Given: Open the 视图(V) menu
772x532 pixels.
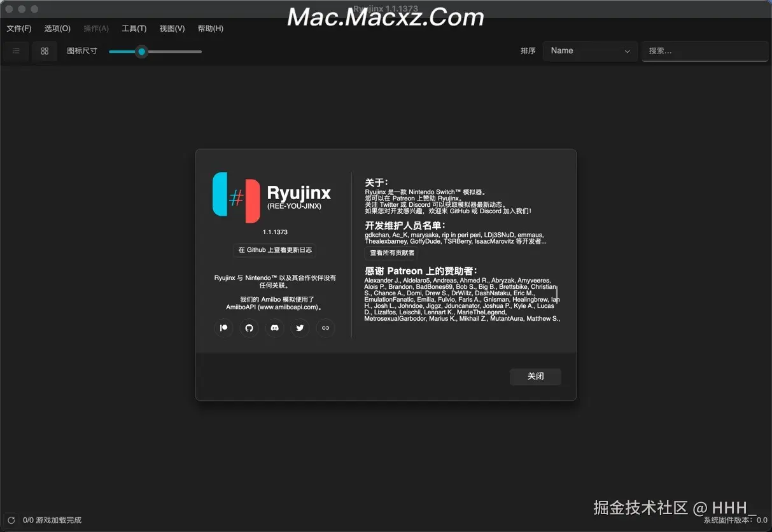Looking at the screenshot, I should (172, 29).
